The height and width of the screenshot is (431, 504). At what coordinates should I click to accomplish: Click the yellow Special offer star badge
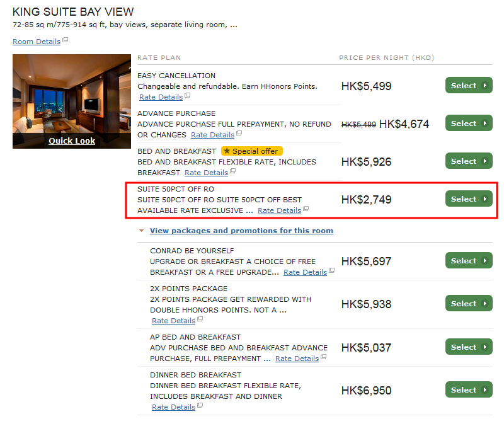point(251,151)
